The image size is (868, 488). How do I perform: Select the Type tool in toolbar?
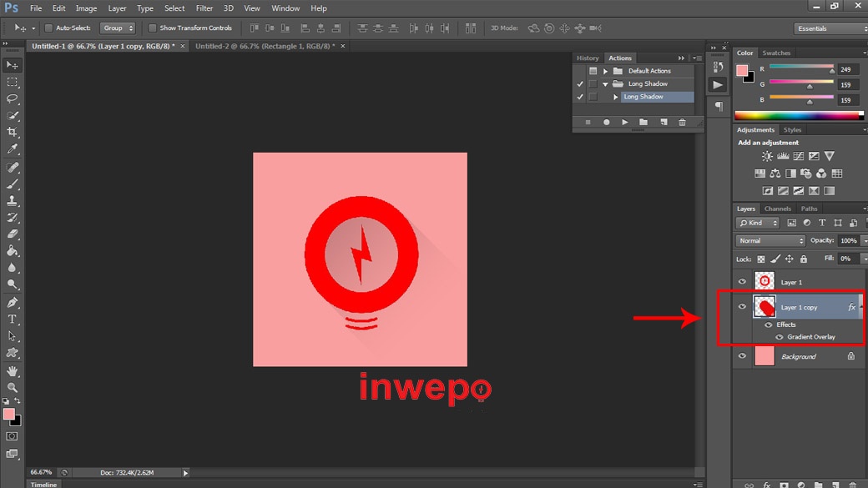tap(13, 319)
